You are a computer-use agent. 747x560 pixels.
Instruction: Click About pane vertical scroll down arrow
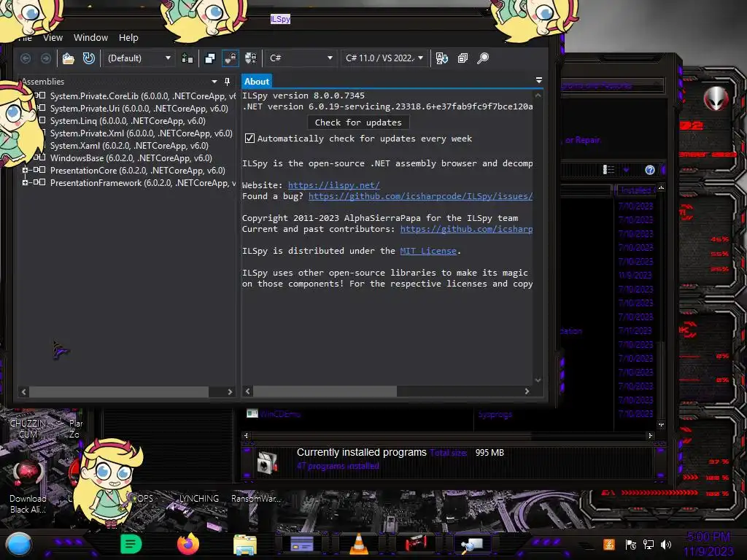538,380
